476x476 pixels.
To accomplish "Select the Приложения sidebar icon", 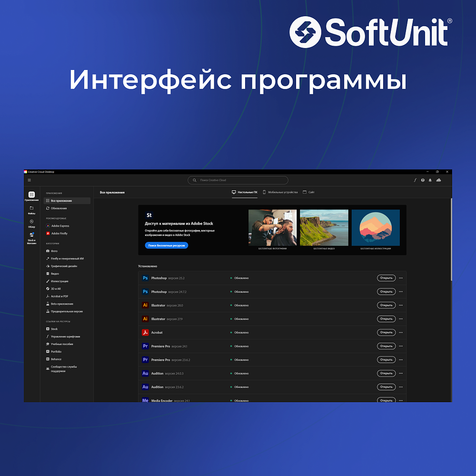I will [x=31, y=196].
